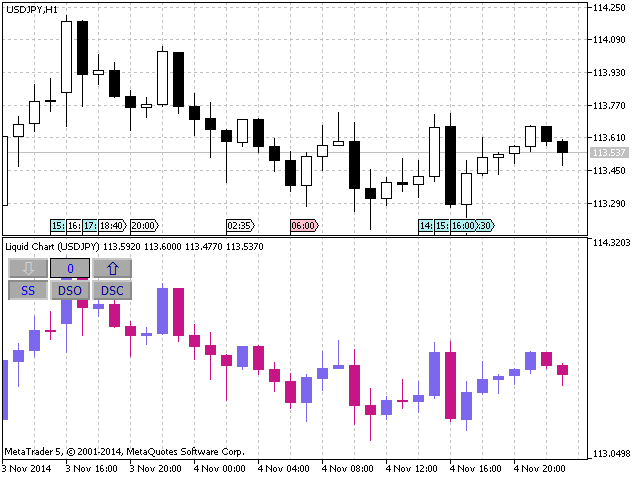Click the cyan 15: marker near 3 Nov
640x480 pixels.
click(58, 225)
